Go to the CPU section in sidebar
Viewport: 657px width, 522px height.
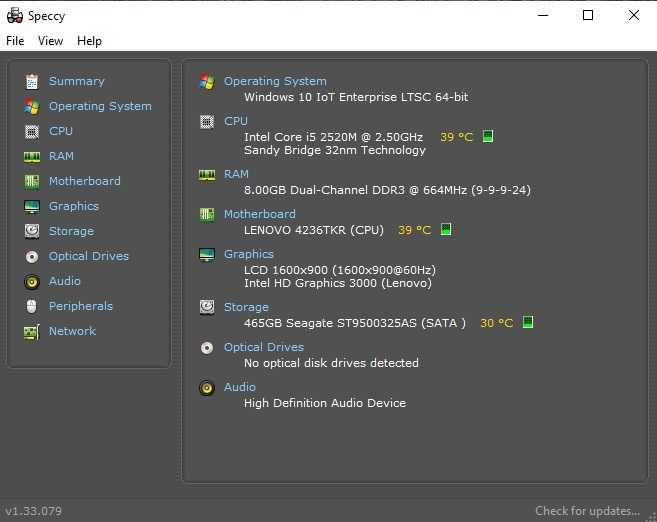tap(61, 131)
